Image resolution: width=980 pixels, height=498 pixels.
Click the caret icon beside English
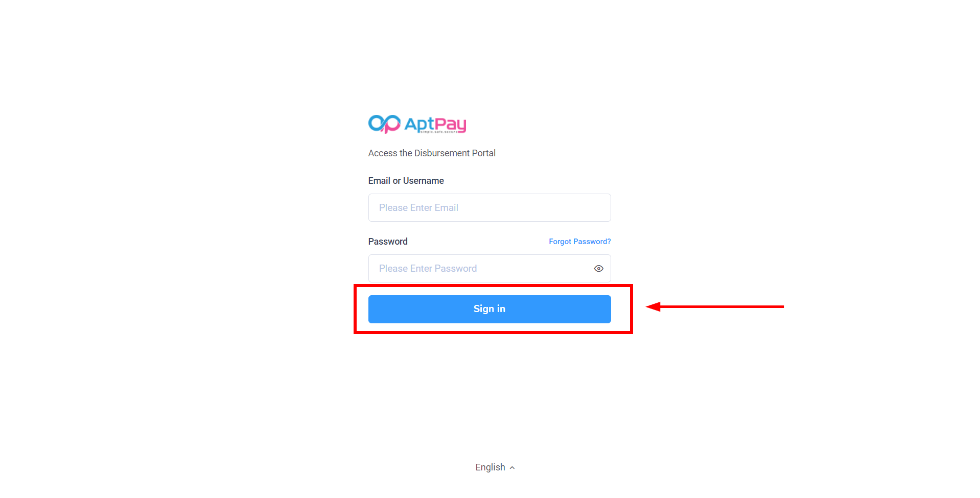click(512, 468)
